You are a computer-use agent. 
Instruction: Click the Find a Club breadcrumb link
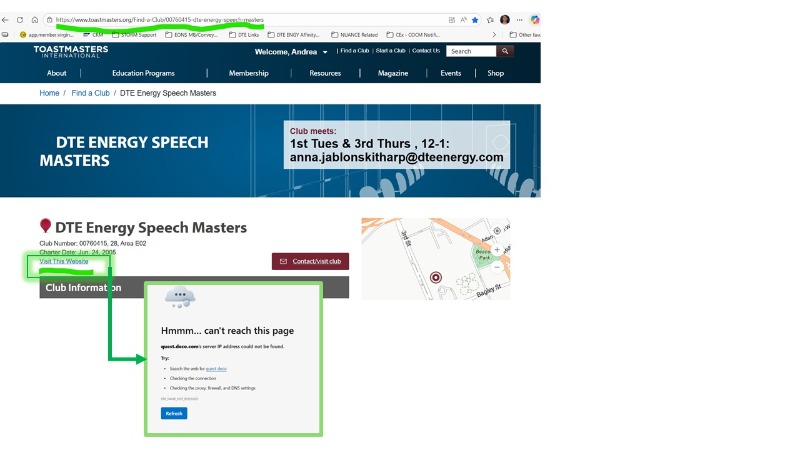(x=90, y=93)
